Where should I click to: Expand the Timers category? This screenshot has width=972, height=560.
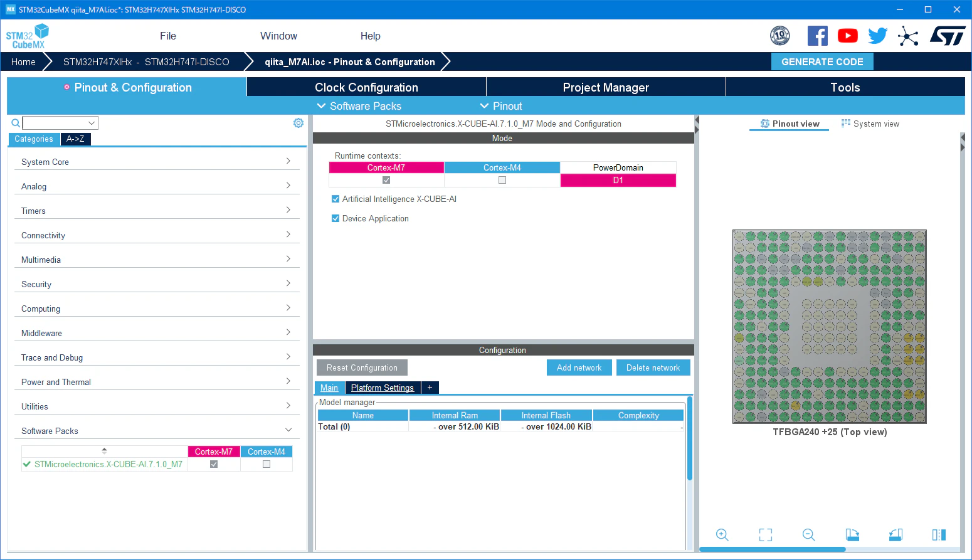click(x=157, y=211)
